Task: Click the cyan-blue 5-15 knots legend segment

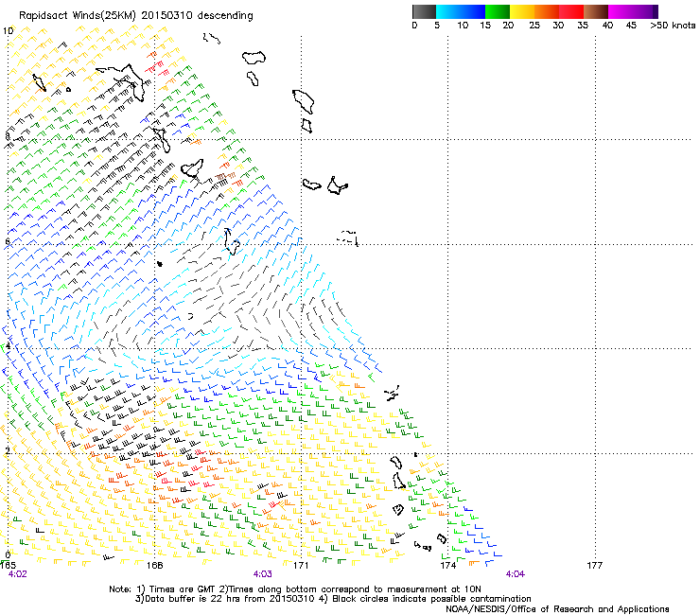Action: click(461, 11)
